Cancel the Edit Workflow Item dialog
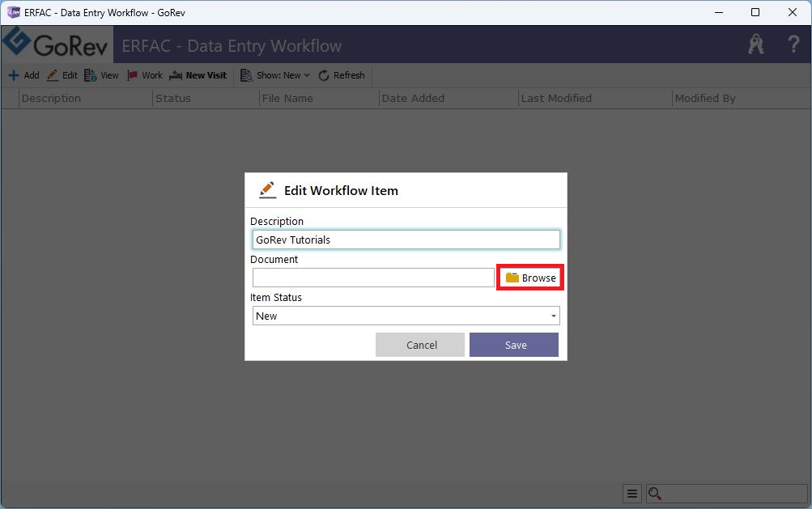This screenshot has height=509, width=812. point(420,345)
